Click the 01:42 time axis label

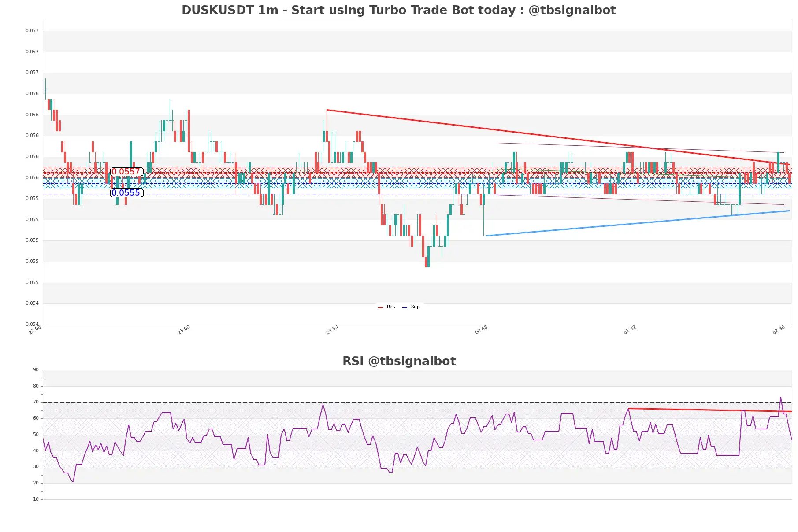[x=630, y=330]
